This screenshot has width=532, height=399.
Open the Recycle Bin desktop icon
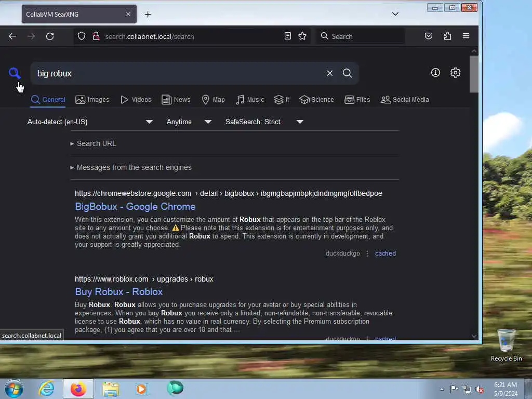[x=506, y=345]
